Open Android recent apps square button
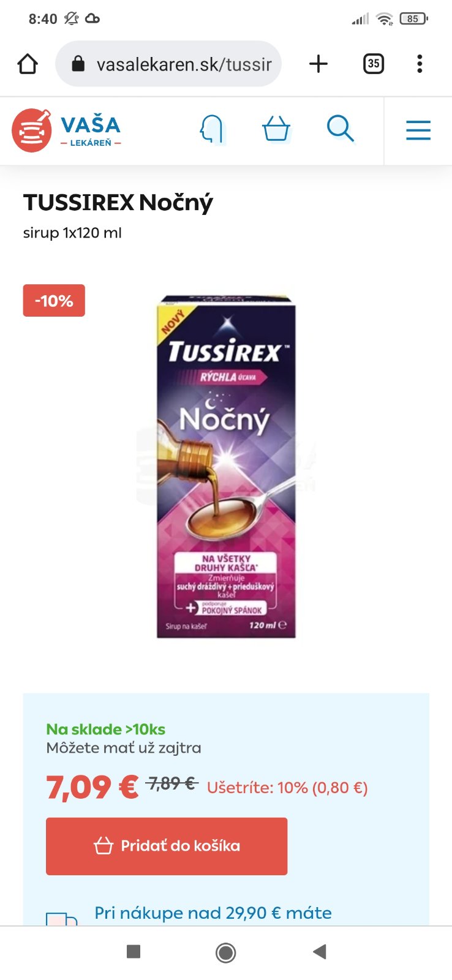Viewport: 452px width, 980px height. click(133, 951)
